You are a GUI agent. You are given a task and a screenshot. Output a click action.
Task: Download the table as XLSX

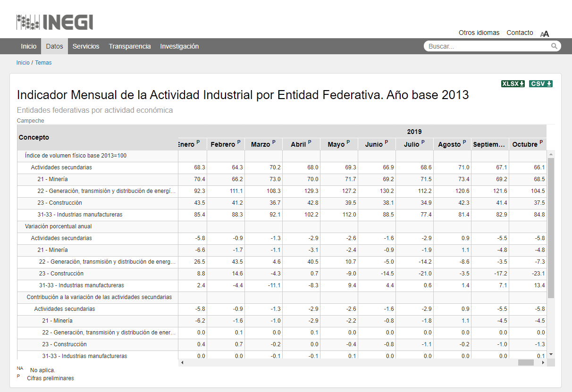click(513, 84)
